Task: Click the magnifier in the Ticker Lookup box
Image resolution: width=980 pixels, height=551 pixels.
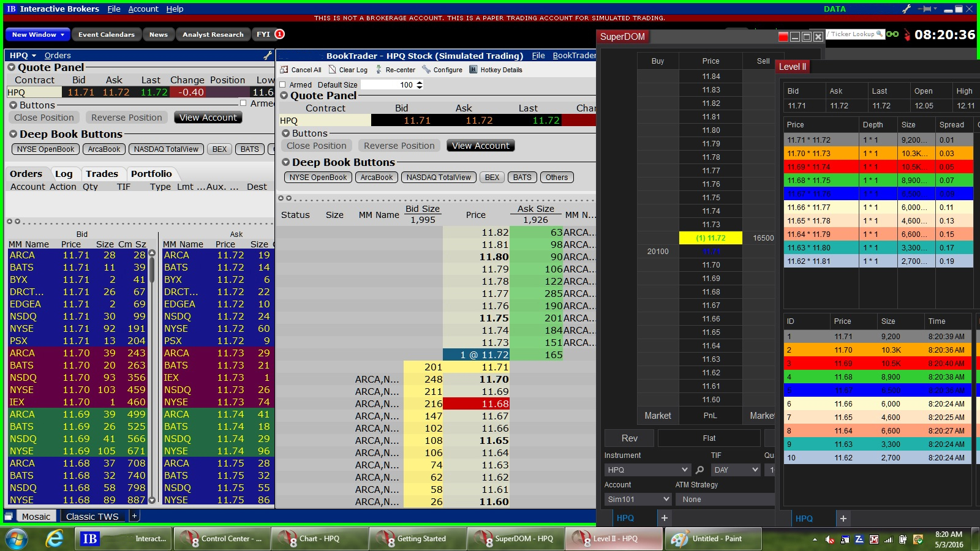Action: tap(880, 34)
